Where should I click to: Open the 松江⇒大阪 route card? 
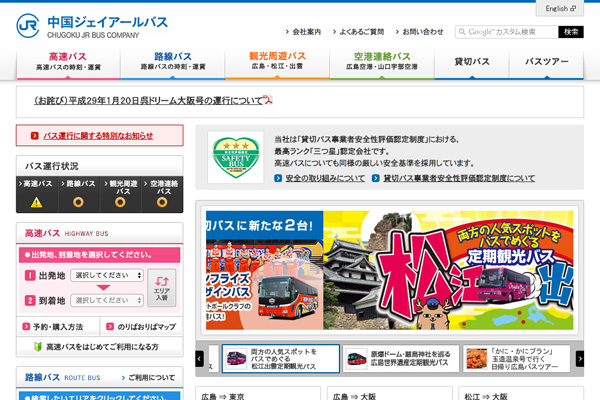(x=521, y=393)
